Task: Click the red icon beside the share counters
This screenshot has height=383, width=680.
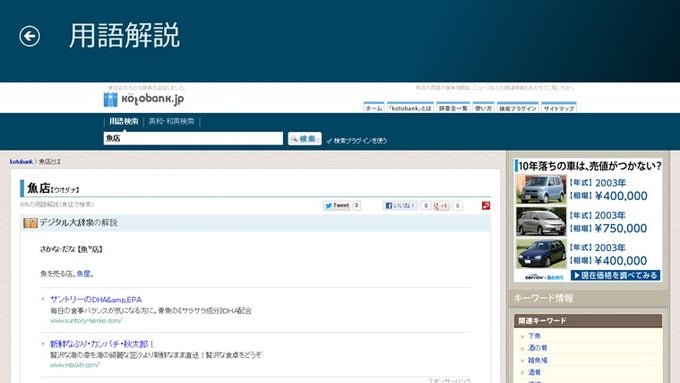Action: click(486, 206)
